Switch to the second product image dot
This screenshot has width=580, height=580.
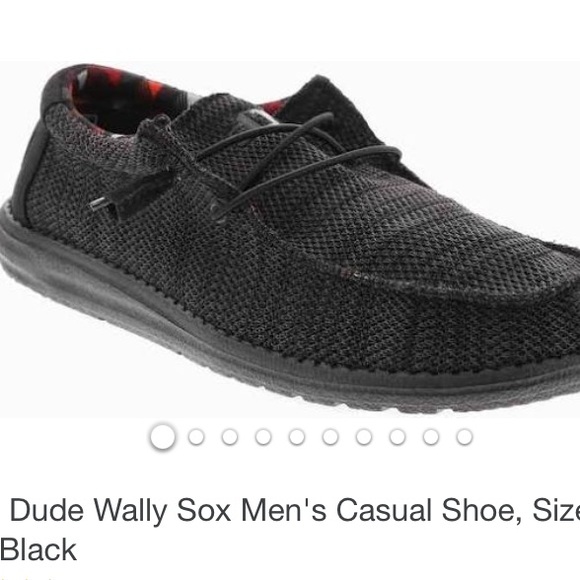pos(196,437)
